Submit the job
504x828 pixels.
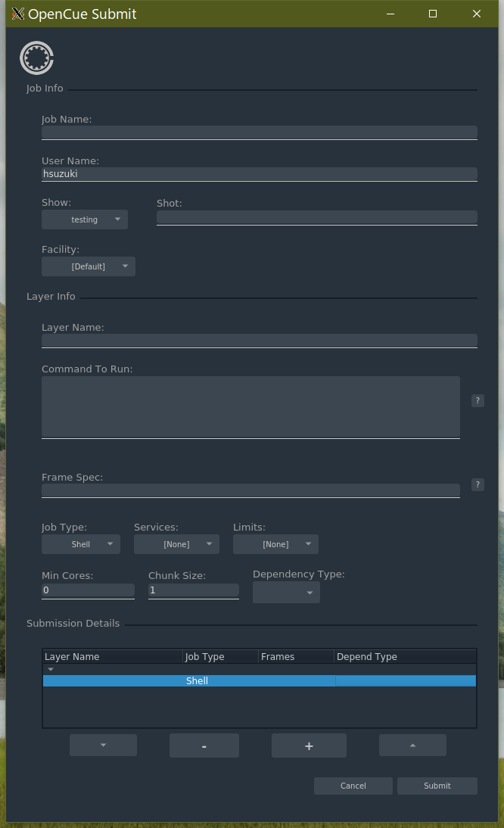[437, 786]
